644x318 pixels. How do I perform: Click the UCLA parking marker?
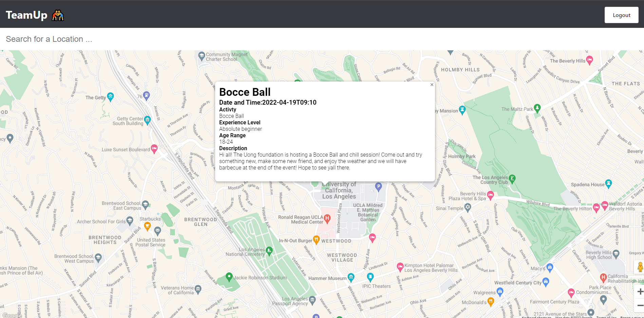click(378, 187)
